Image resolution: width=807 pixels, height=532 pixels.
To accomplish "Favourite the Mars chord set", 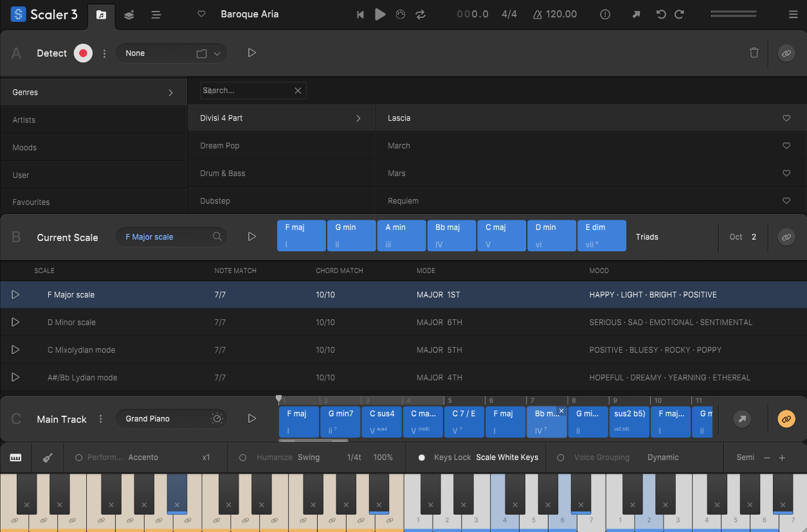I will 786,173.
